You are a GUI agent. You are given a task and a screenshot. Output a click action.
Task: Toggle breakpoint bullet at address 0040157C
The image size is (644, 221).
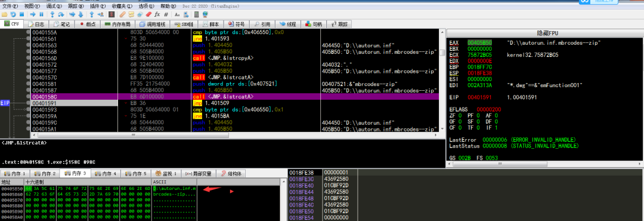[x=28, y=77]
